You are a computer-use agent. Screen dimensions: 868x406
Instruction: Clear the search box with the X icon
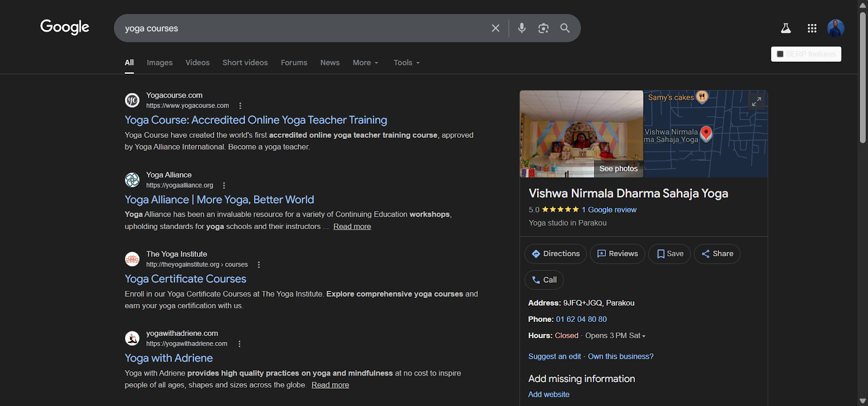coord(495,28)
